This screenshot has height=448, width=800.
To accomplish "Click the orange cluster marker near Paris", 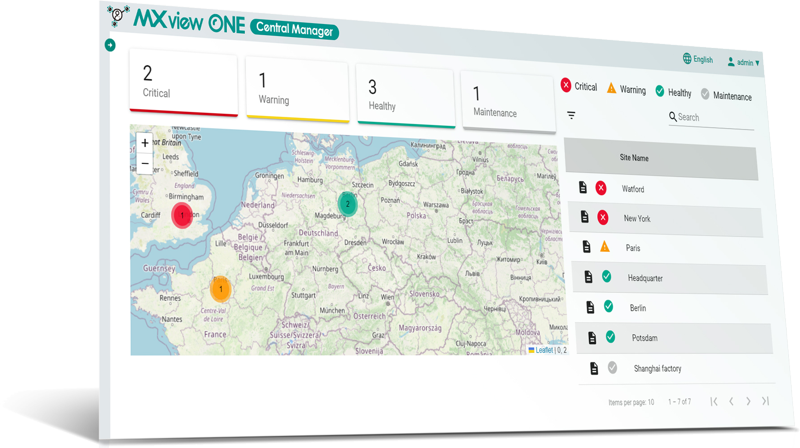I will (220, 289).
